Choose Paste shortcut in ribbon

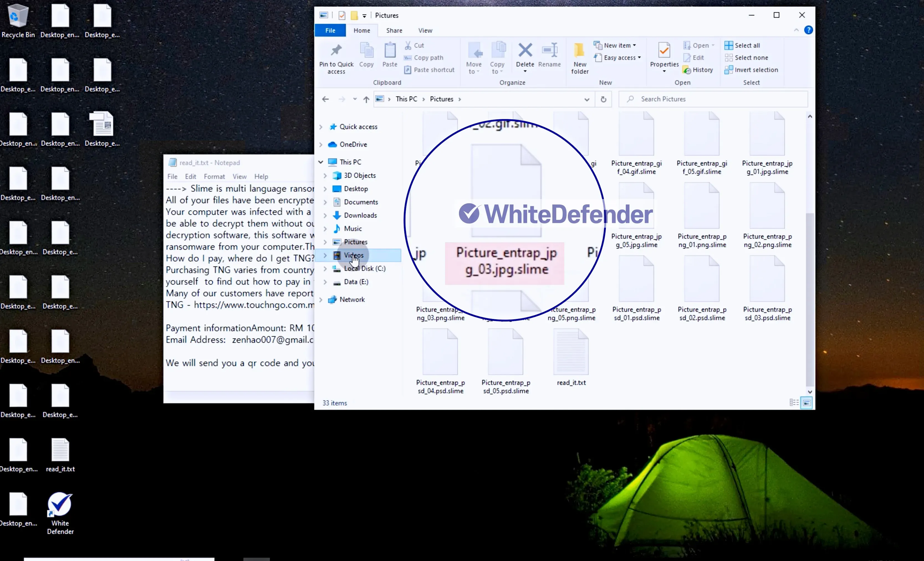(429, 70)
